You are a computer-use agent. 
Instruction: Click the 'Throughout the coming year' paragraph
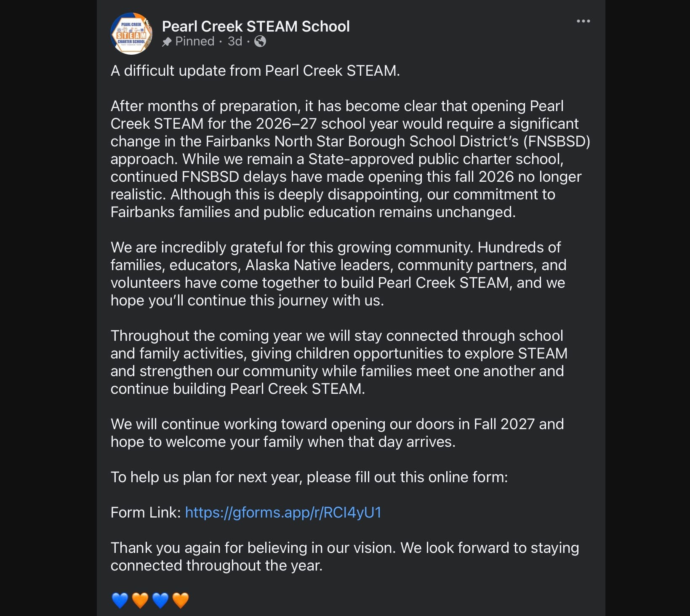(339, 362)
